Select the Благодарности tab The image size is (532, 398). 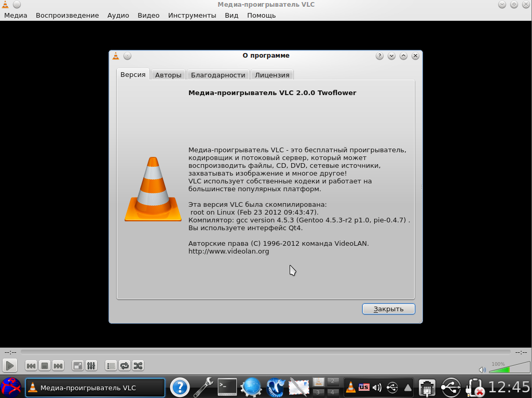pyautogui.click(x=218, y=75)
